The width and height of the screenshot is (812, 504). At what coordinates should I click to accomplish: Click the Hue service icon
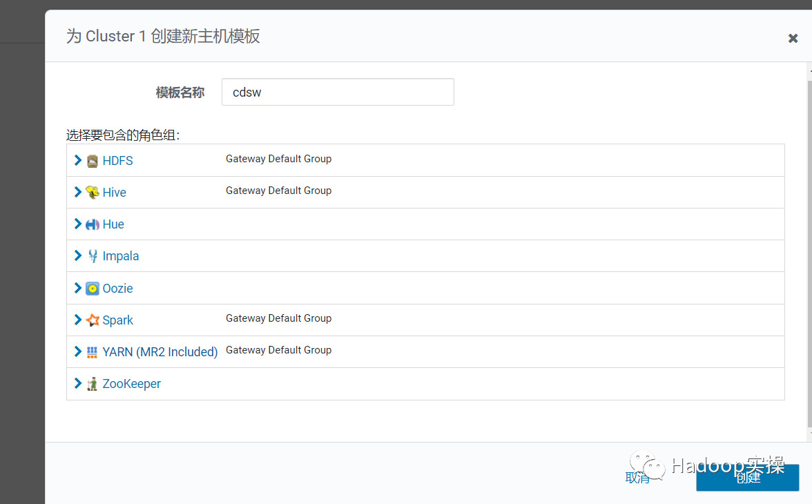point(92,224)
